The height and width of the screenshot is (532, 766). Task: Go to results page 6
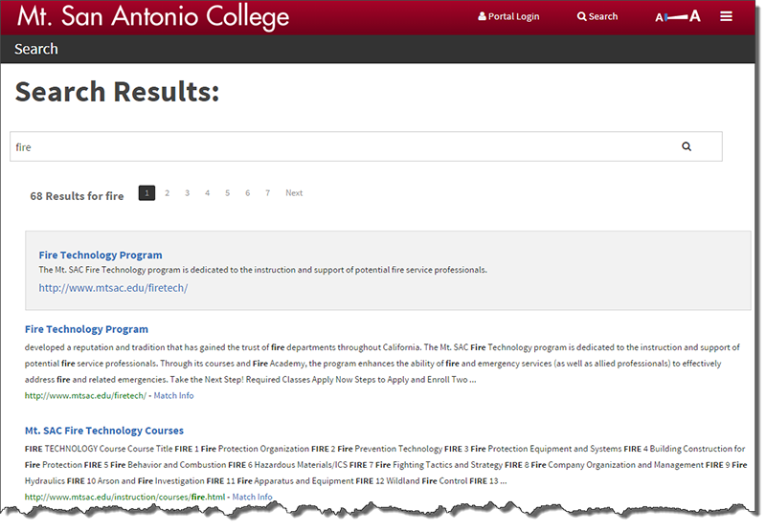pos(248,192)
